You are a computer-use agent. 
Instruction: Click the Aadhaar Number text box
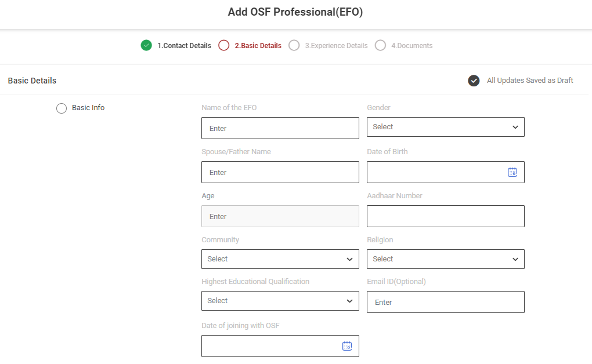pyautogui.click(x=445, y=216)
